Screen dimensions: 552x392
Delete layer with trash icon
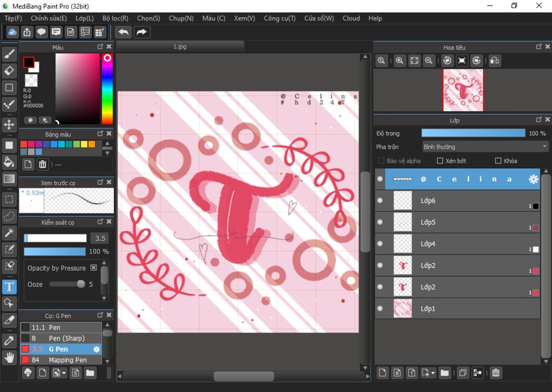496,373
